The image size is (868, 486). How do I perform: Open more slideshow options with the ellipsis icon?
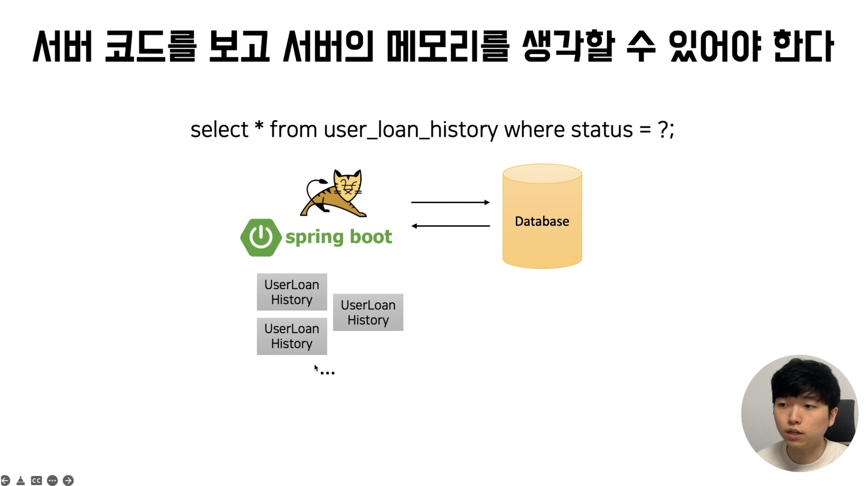pyautogui.click(x=52, y=480)
